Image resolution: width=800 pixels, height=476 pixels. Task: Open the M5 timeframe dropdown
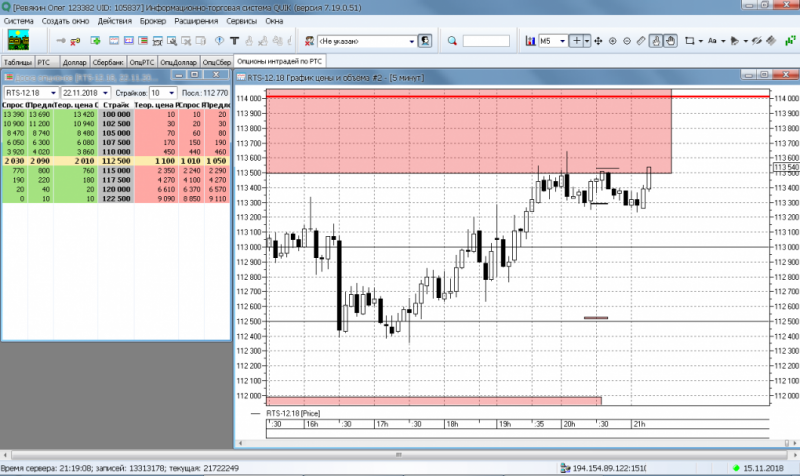click(x=562, y=41)
